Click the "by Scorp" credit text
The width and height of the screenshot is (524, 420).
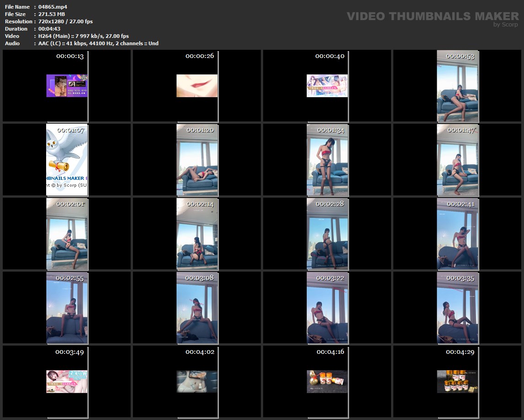pos(505,25)
